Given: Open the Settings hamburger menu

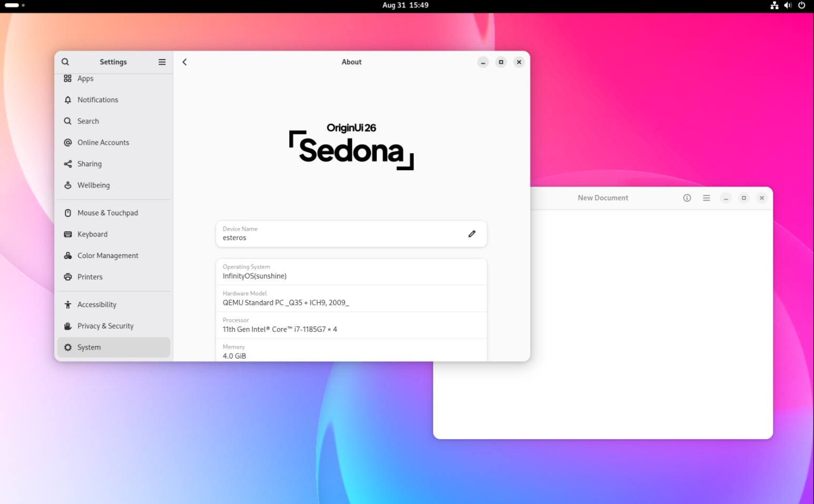Looking at the screenshot, I should click(162, 62).
